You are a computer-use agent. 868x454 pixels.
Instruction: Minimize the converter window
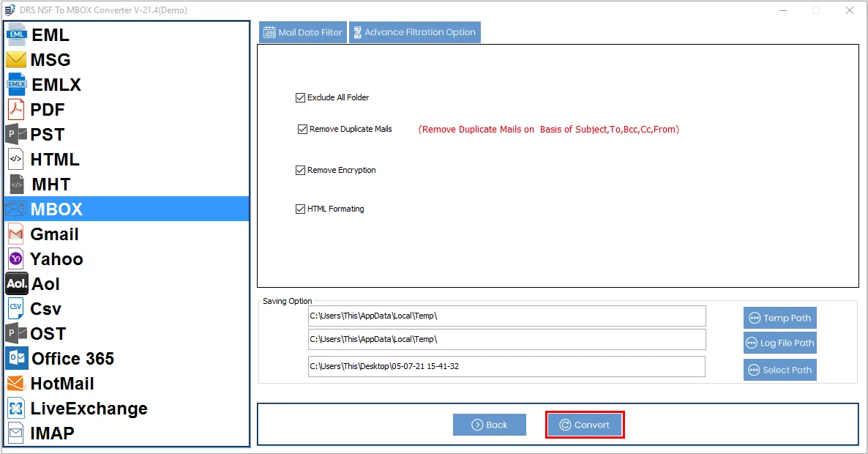point(783,10)
